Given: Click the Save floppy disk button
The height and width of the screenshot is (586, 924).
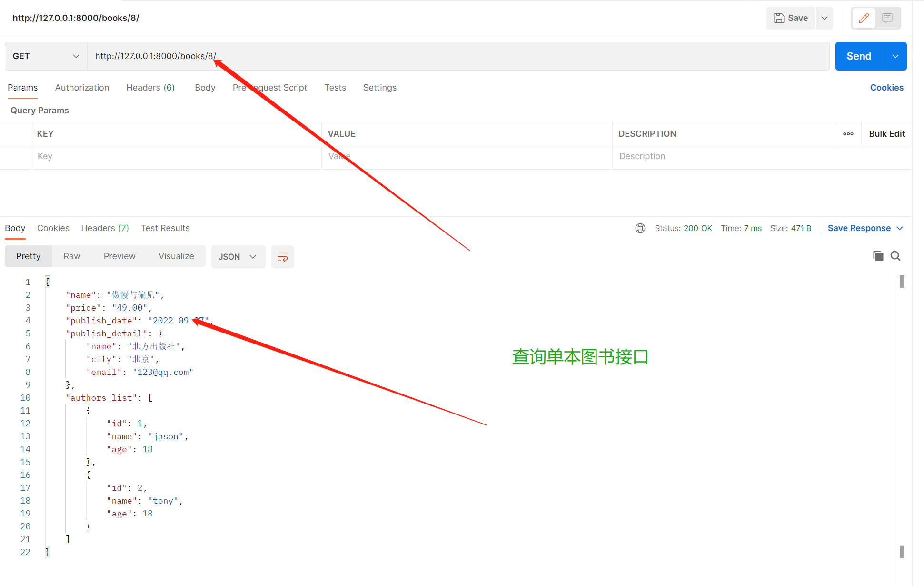Looking at the screenshot, I should point(791,18).
